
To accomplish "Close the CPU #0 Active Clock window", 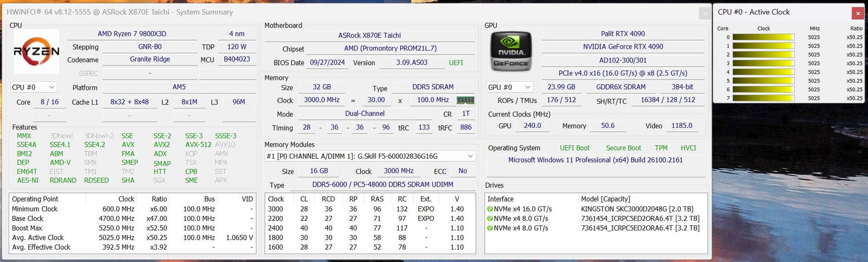I will pos(858,13).
